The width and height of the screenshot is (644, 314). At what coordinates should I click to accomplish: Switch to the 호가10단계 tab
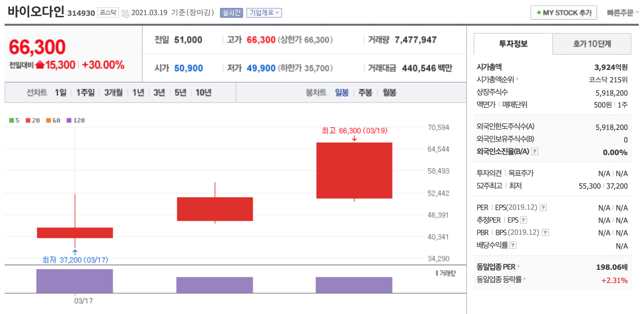(x=592, y=44)
